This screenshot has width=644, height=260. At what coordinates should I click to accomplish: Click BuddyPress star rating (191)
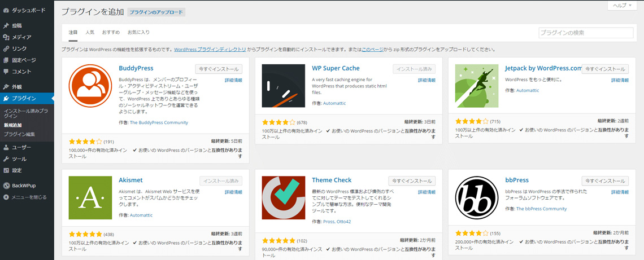tap(85, 142)
